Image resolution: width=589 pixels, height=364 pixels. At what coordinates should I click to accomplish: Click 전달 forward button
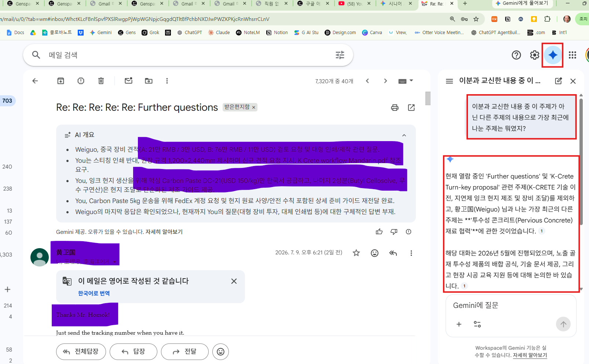point(185,352)
